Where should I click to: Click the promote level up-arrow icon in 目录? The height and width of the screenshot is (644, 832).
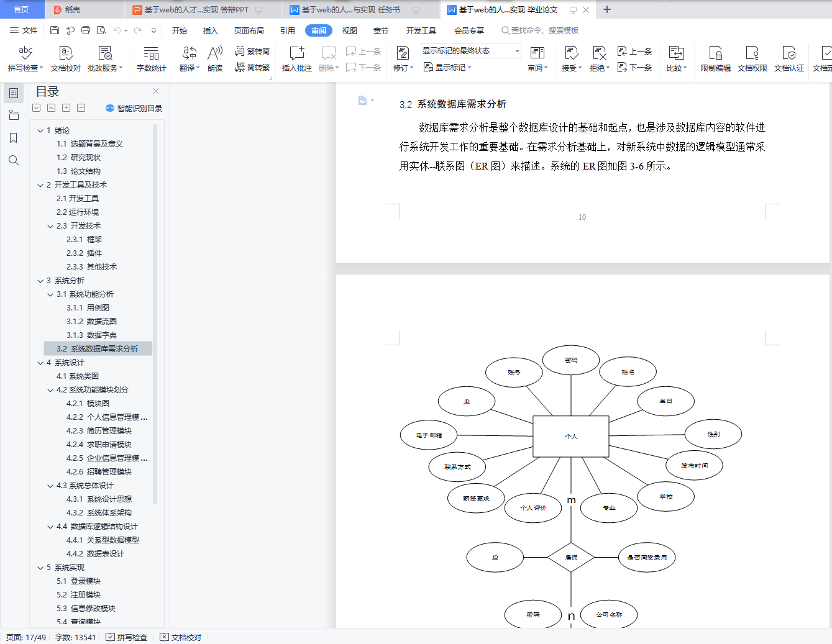[x=51, y=108]
